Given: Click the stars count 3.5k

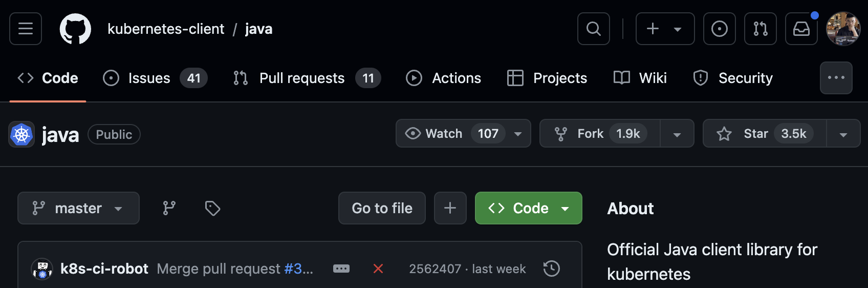Looking at the screenshot, I should [x=794, y=133].
